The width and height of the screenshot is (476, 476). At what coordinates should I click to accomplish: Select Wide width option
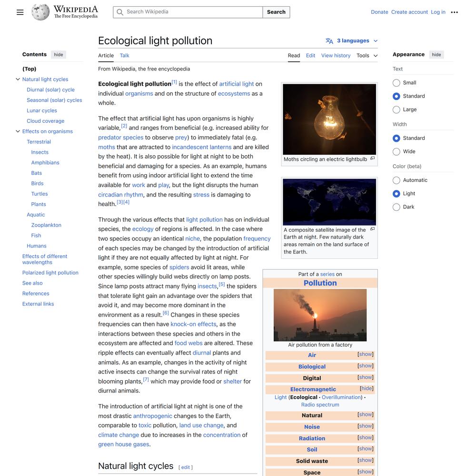coord(396,151)
